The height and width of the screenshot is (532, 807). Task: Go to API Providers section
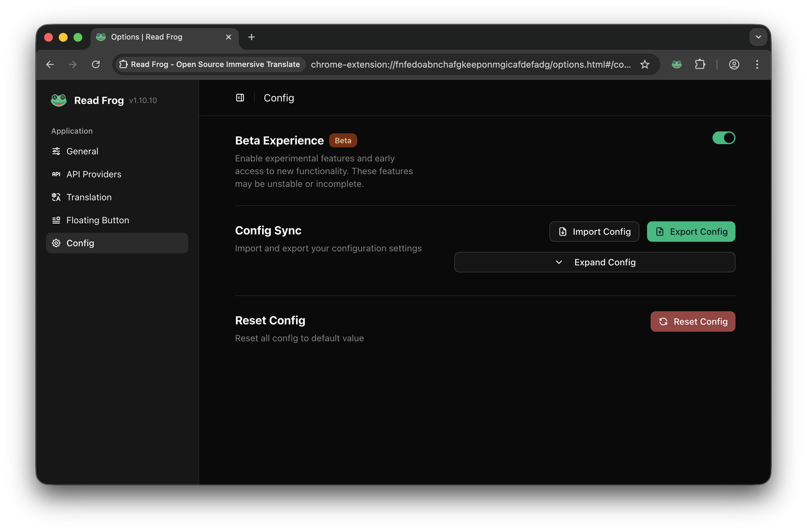[94, 174]
